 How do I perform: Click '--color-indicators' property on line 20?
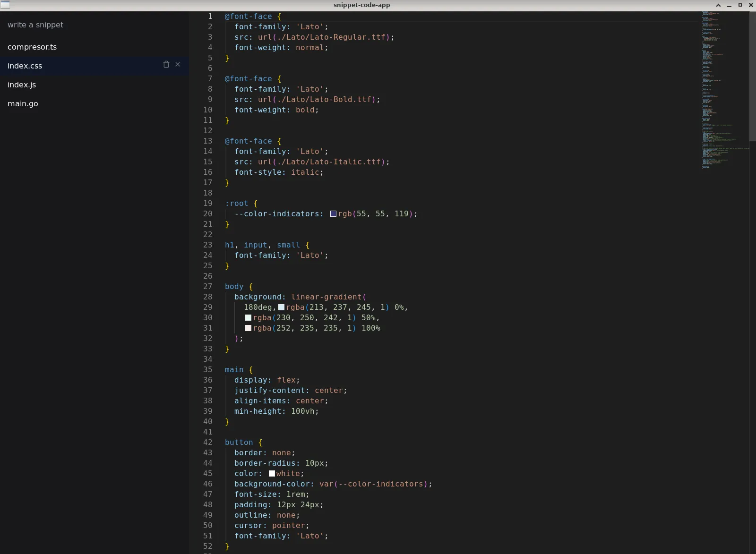point(277,214)
